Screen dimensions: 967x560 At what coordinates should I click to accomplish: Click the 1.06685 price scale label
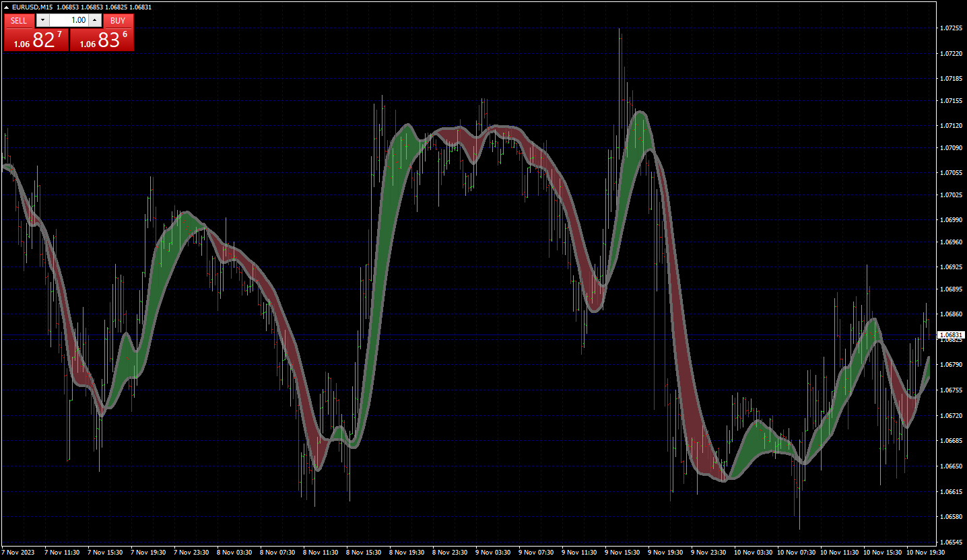click(x=950, y=441)
